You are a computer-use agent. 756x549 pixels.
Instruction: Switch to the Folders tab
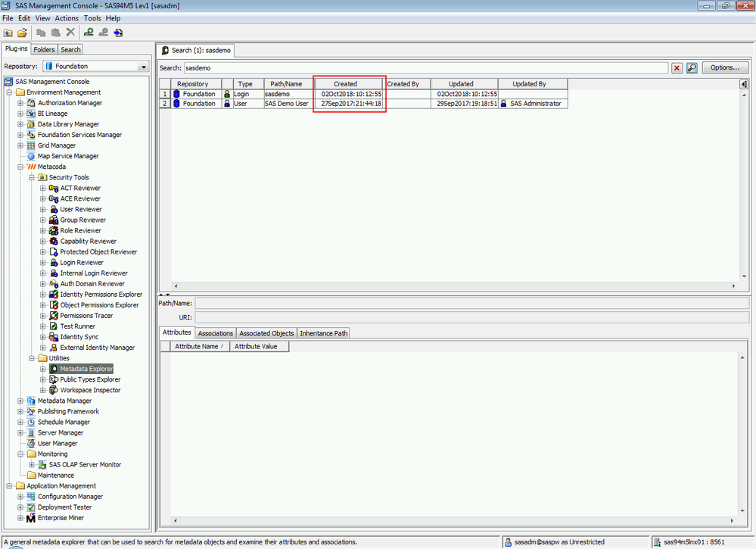pyautogui.click(x=44, y=49)
